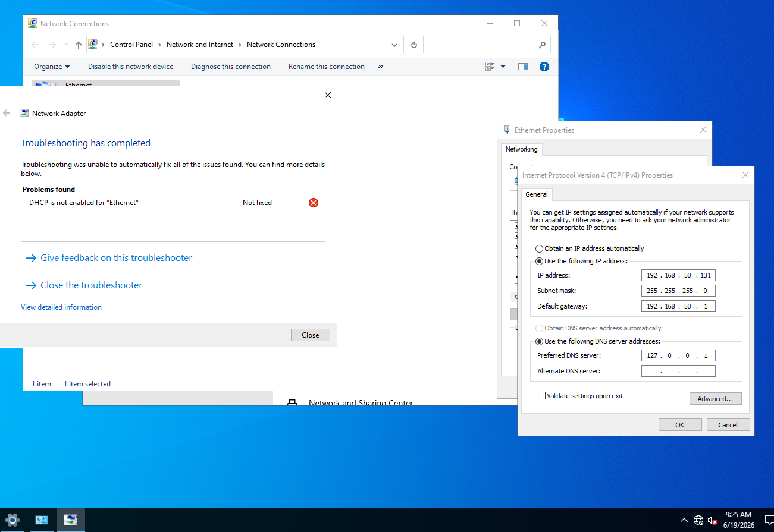774x532 pixels.
Task: Show more toolbar commands chevron
Action: point(381,67)
